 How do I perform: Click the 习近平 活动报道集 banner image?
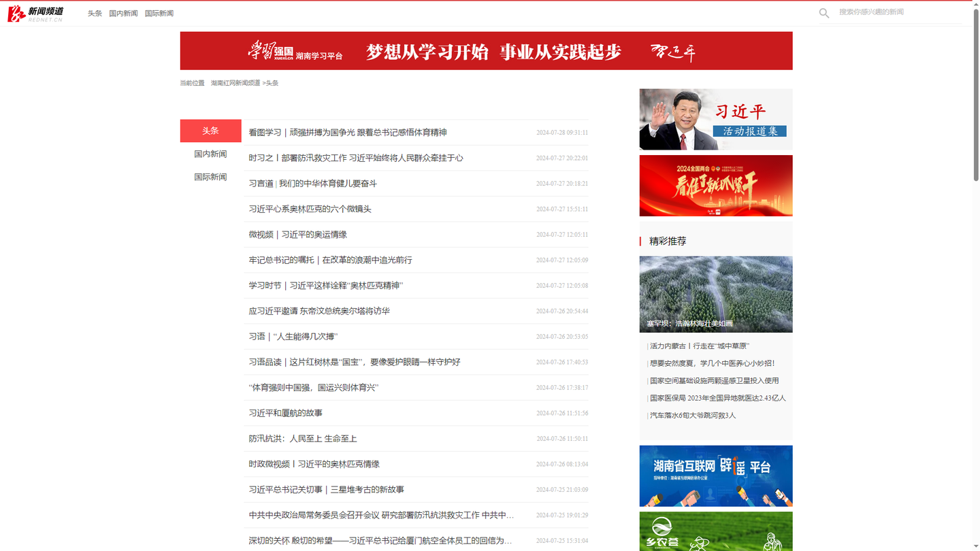[716, 119]
